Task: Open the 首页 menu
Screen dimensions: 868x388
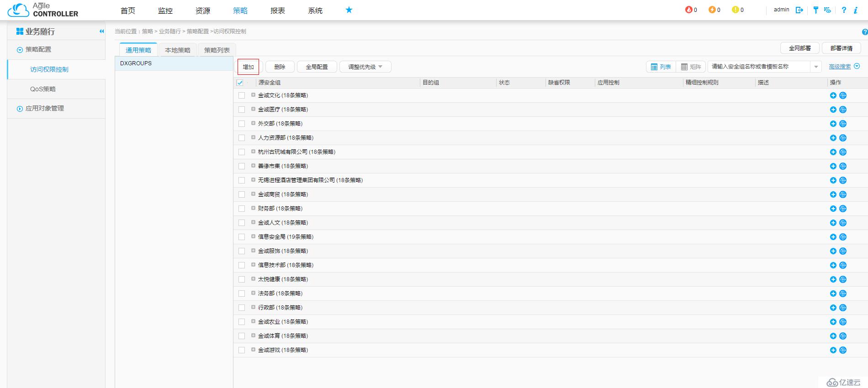Action: 128,10
